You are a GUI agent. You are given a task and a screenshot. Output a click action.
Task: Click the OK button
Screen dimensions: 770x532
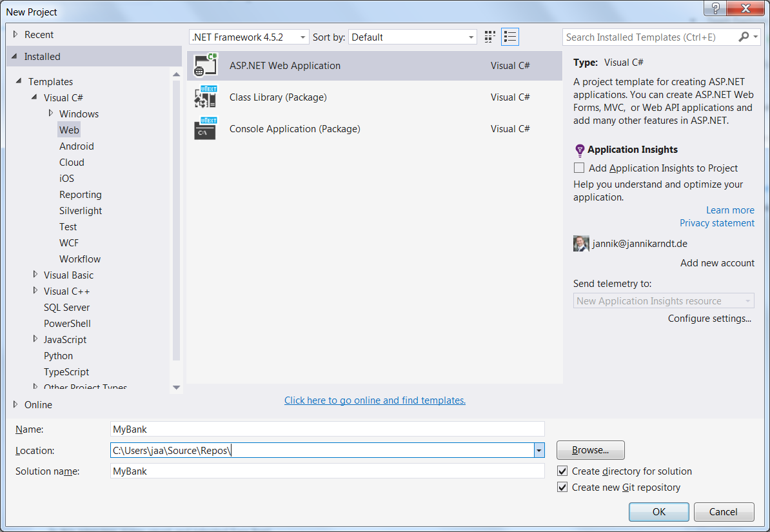pyautogui.click(x=658, y=512)
